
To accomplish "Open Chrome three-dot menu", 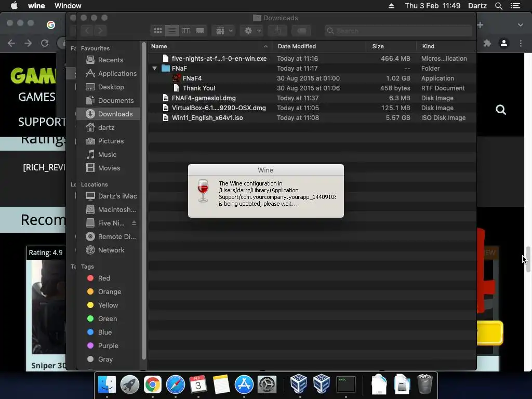I will click(521, 43).
